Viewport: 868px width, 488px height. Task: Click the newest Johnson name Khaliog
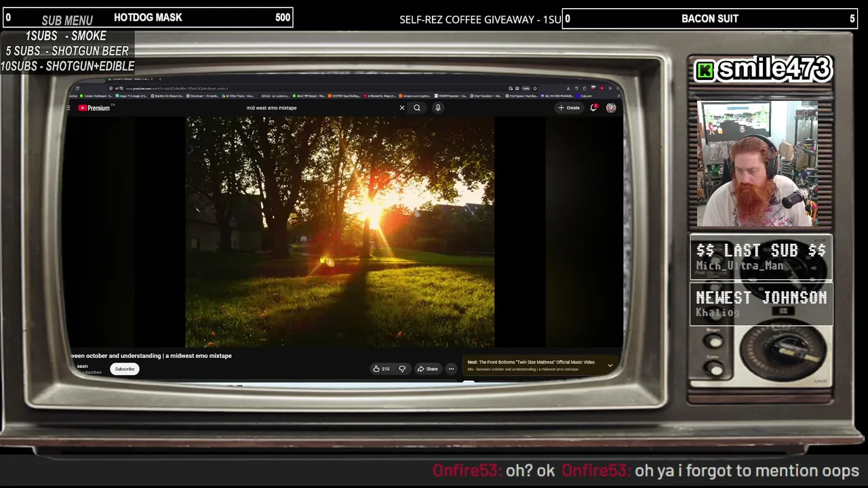pos(717,313)
